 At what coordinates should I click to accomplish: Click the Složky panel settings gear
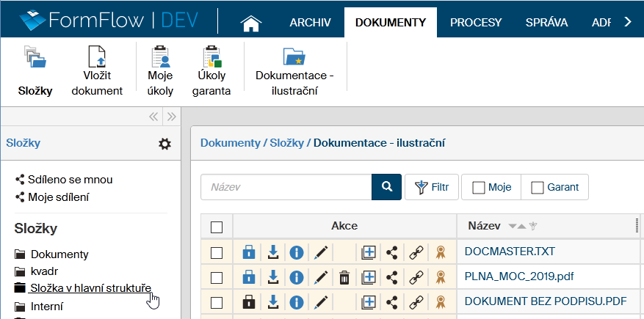click(164, 144)
